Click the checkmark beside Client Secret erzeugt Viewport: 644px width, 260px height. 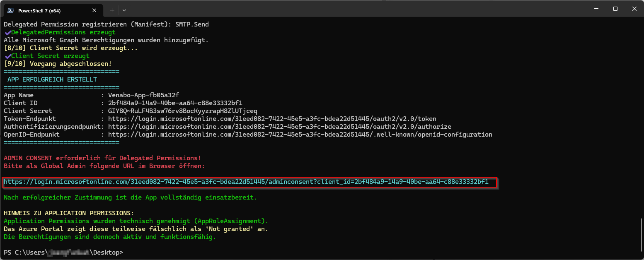[7, 56]
